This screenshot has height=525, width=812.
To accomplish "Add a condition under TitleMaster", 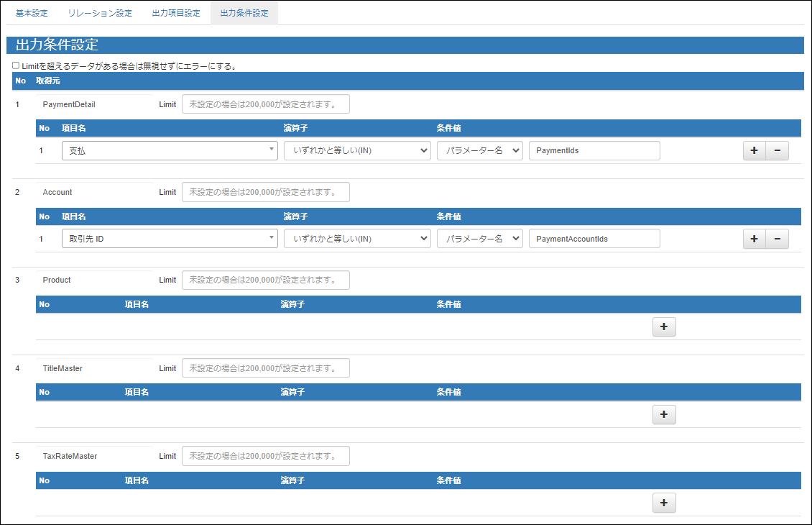I will pos(663,414).
